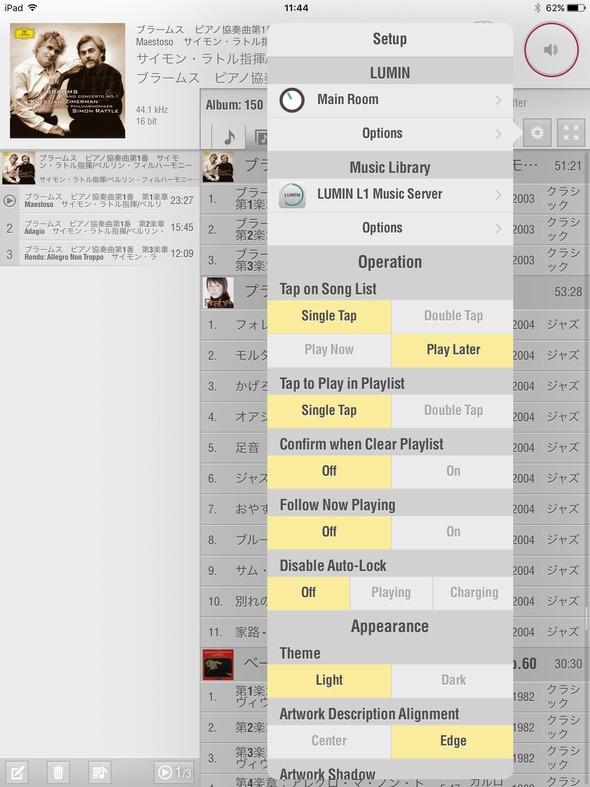This screenshot has height=787, width=590.
Task: Tap the 53:28 album duration
Action: pyautogui.click(x=568, y=292)
